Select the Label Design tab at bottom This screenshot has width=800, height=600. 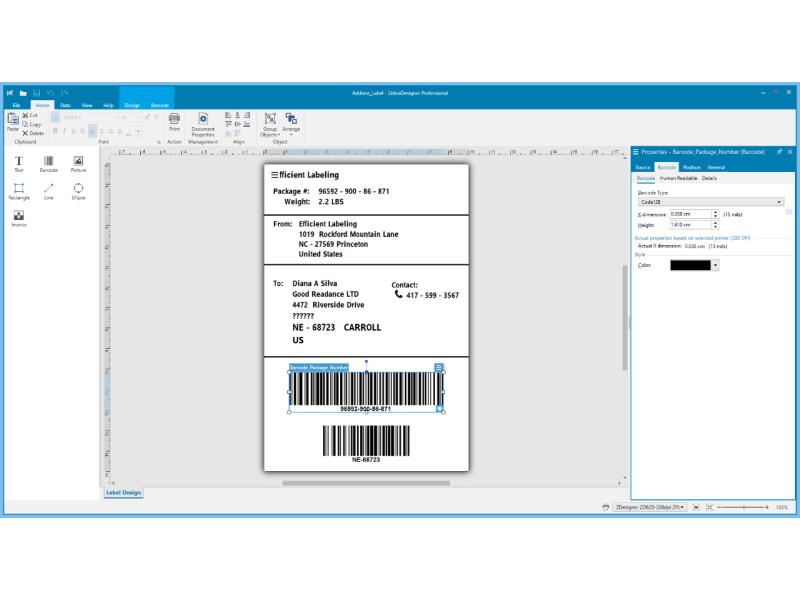point(123,492)
